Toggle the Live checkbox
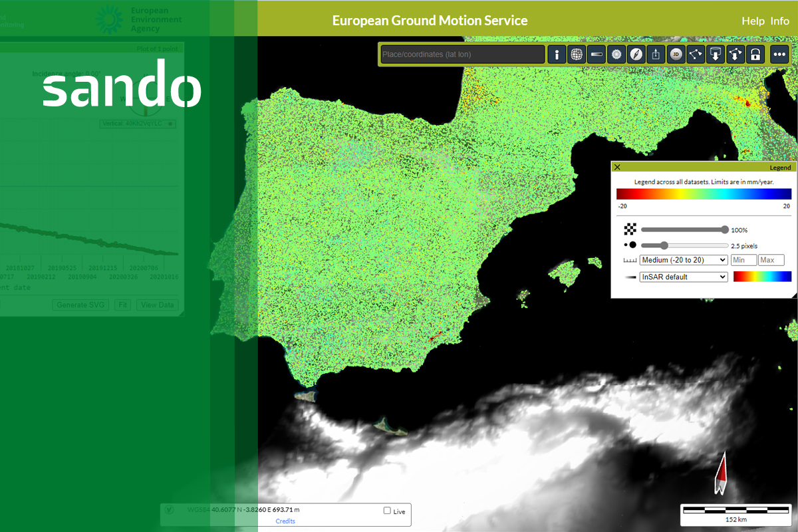Image resolution: width=798 pixels, height=532 pixels. tap(387, 511)
